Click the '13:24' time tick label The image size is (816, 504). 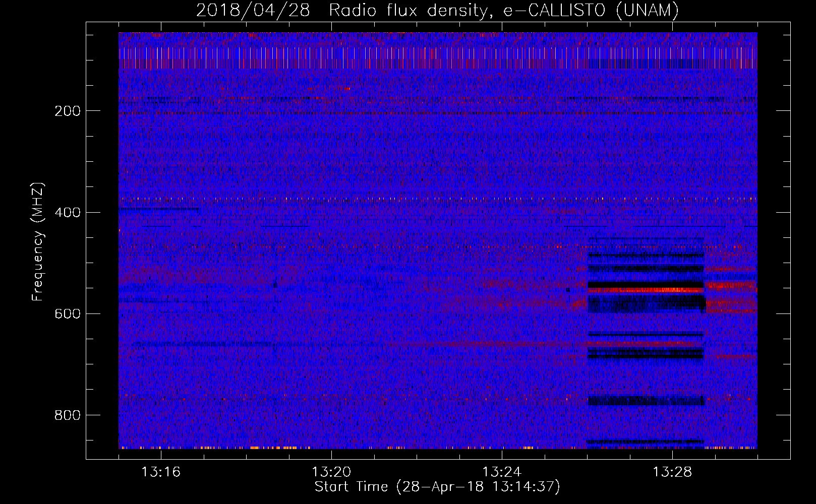[502, 472]
